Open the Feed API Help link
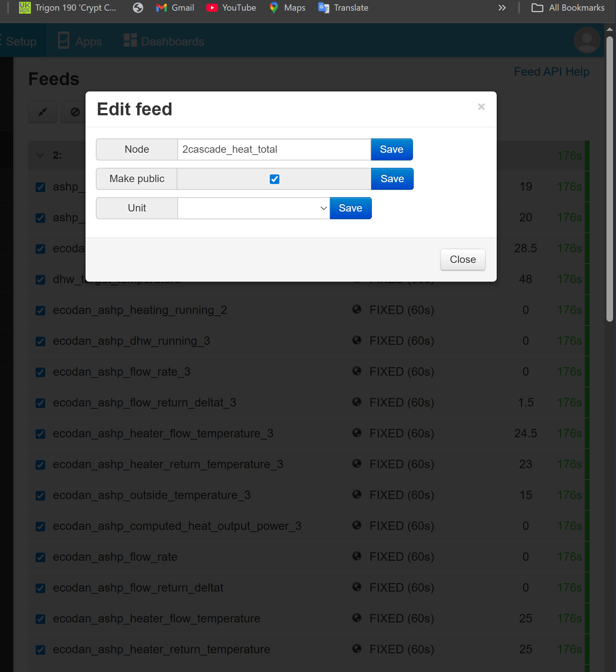The width and height of the screenshot is (616, 672). [x=551, y=72]
